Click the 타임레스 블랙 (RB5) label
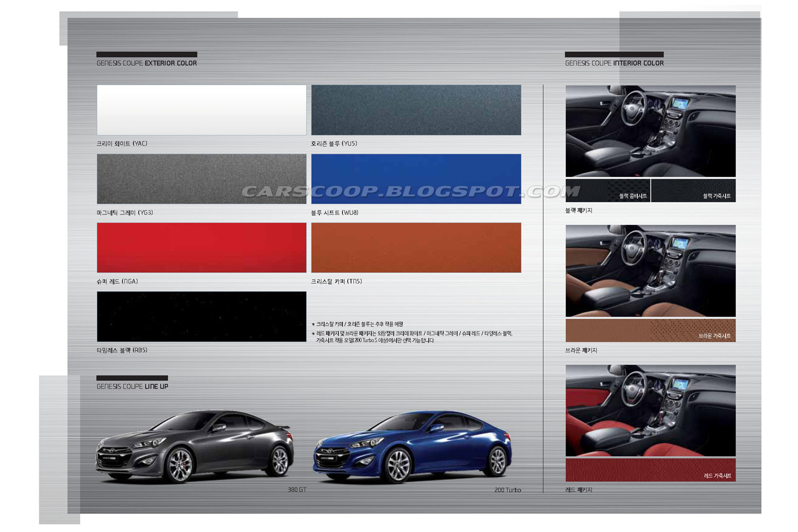 pos(122,350)
